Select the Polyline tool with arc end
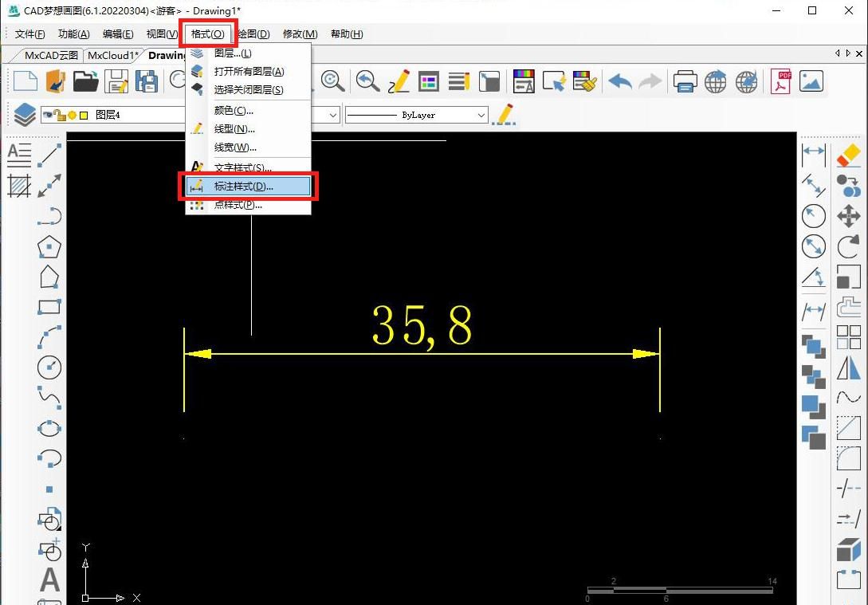Viewport: 868px width, 605px height. (x=49, y=216)
